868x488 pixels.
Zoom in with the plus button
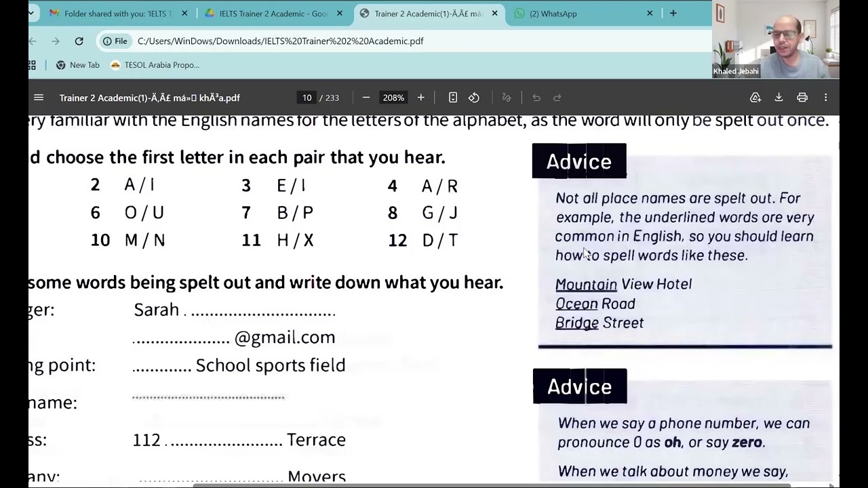tap(421, 98)
